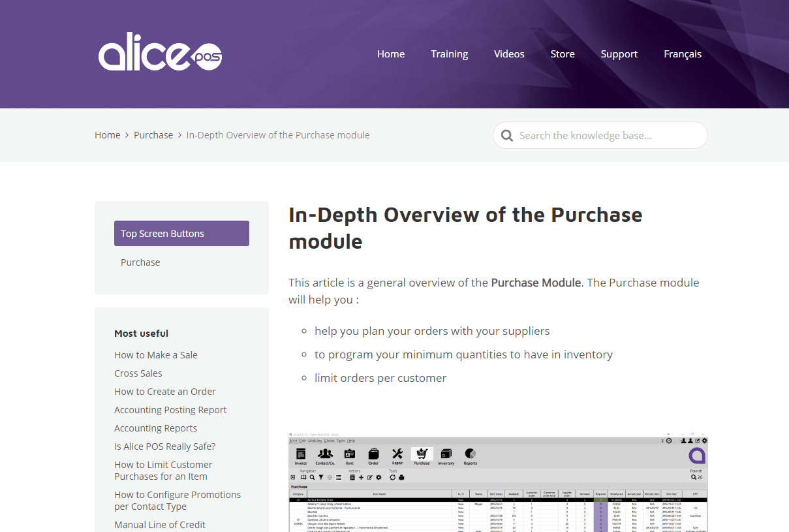Click the filter funnel icon under Navigation
The image size is (789, 532).
click(x=320, y=476)
